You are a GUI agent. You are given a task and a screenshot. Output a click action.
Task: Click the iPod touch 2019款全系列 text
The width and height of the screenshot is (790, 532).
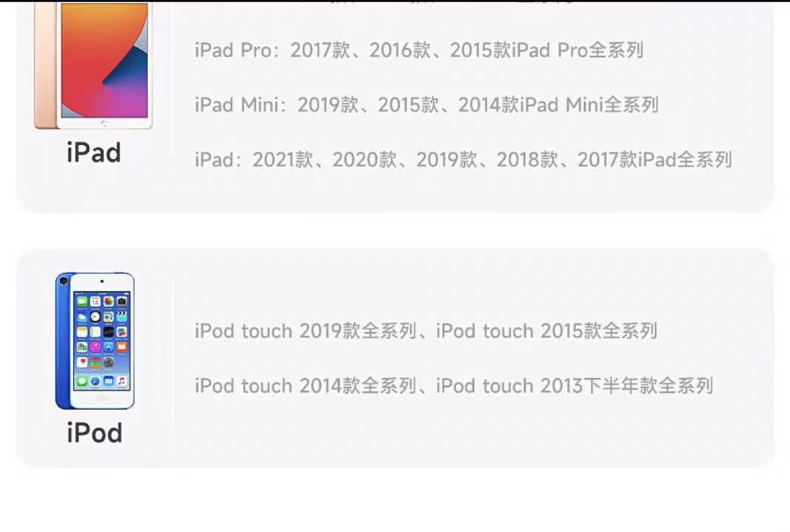coord(306,331)
